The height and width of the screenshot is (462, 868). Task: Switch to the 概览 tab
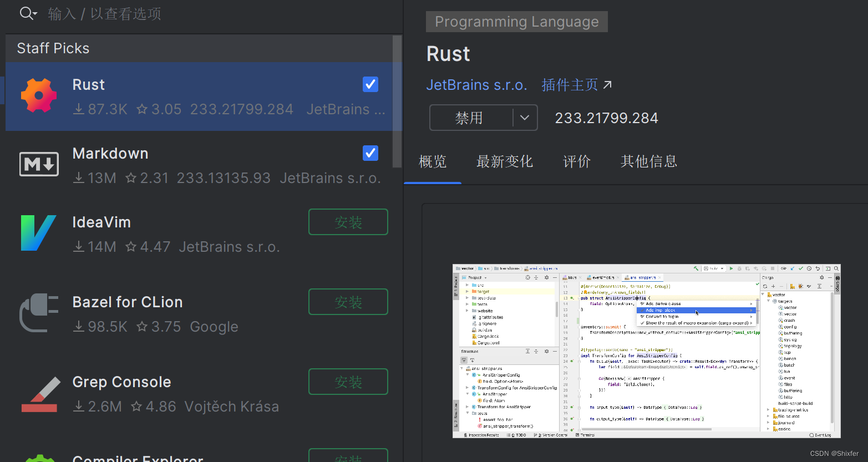pos(433,161)
